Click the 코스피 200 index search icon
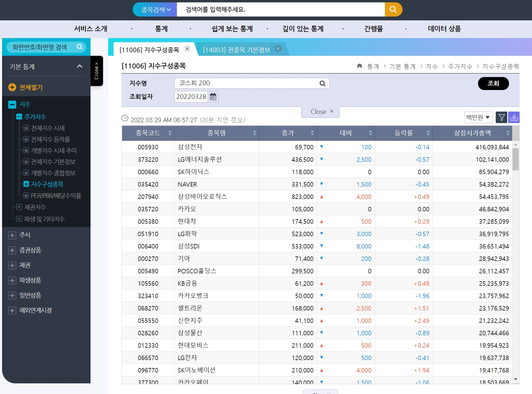This screenshot has height=394, width=532. click(x=323, y=84)
